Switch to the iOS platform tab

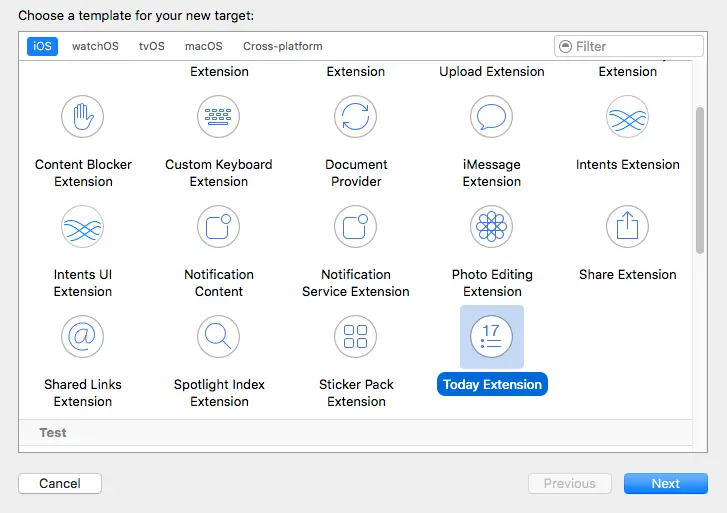42,46
